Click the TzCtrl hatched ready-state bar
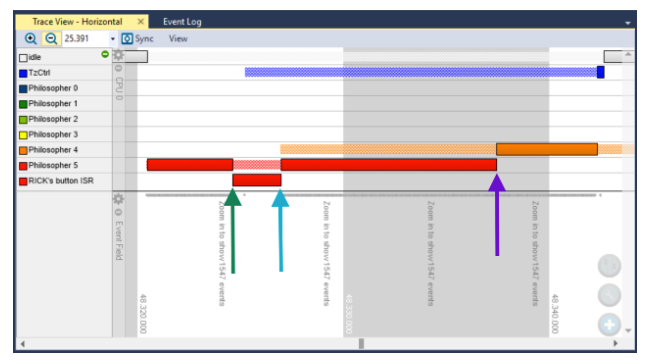650x364 pixels. [421, 72]
